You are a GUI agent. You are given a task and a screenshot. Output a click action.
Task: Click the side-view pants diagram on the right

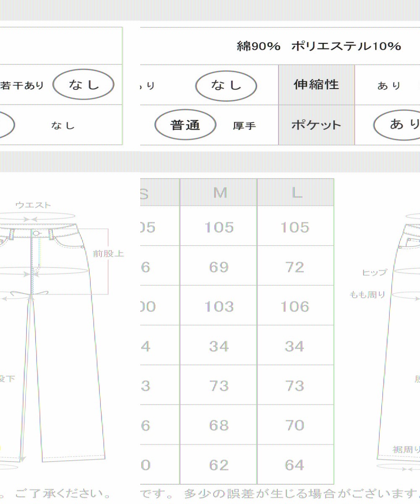(x=399, y=336)
